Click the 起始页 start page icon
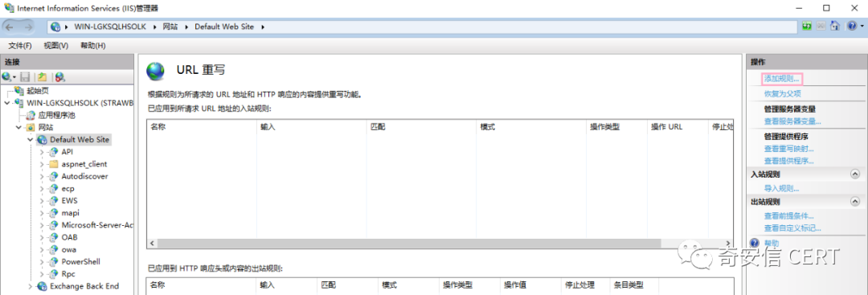The width and height of the screenshot is (868, 295). [20, 91]
